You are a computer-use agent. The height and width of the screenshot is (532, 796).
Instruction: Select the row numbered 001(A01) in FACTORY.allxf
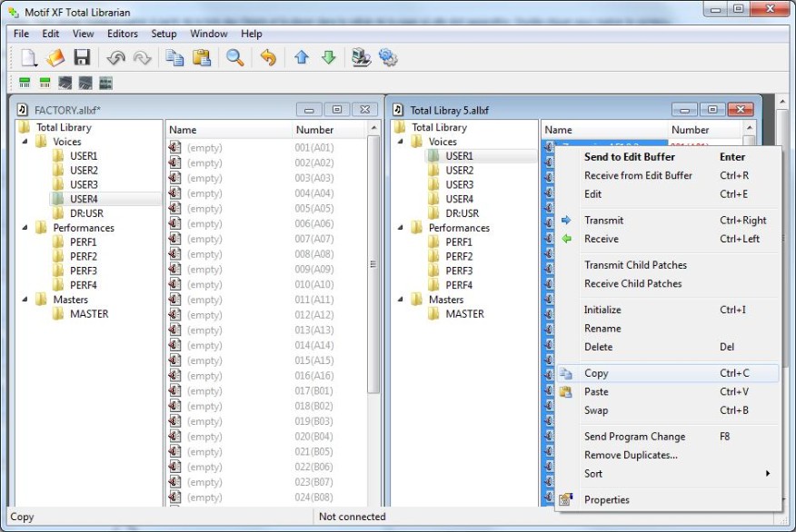pyautogui.click(x=266, y=148)
